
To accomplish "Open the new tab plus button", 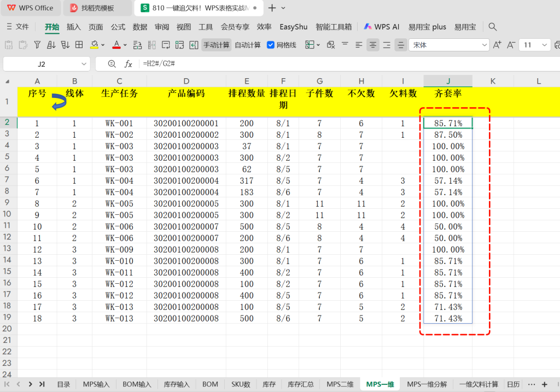I will [272, 8].
